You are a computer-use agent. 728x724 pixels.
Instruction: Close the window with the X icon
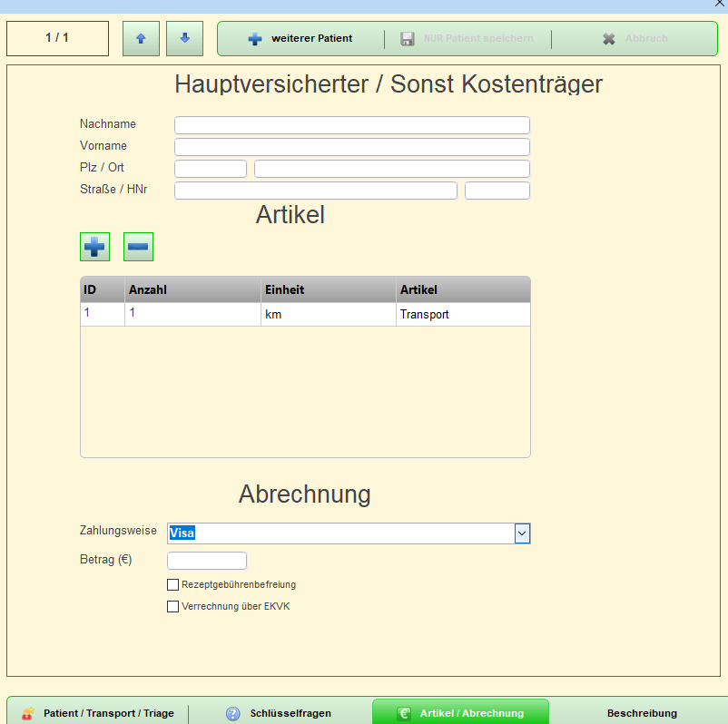tap(719, 5)
